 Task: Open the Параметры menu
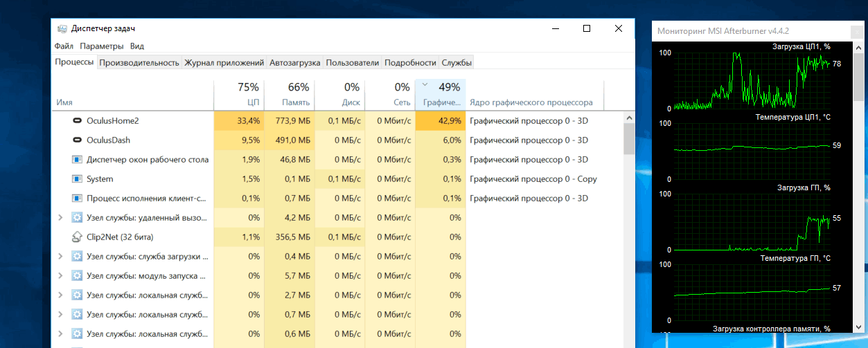[x=101, y=46]
